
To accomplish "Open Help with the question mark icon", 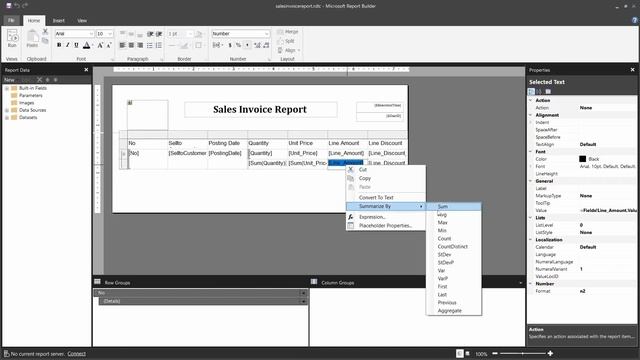I will click(635, 20).
